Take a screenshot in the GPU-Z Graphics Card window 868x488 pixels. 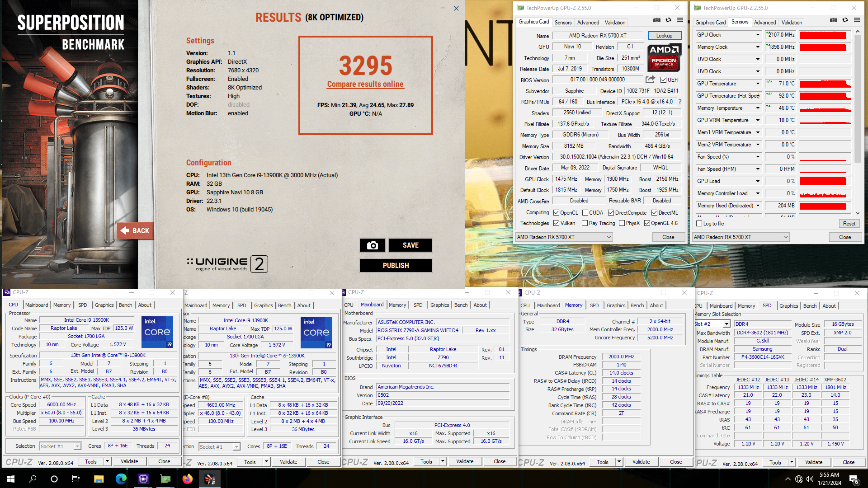click(656, 20)
